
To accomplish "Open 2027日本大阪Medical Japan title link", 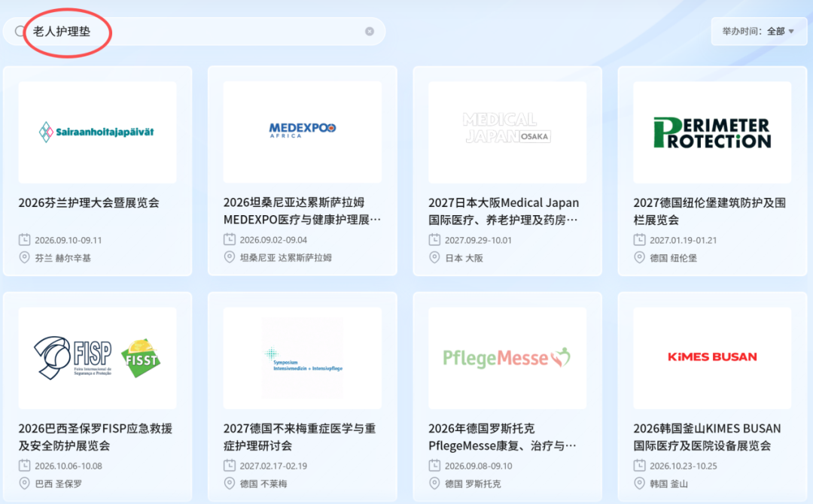I will (504, 211).
